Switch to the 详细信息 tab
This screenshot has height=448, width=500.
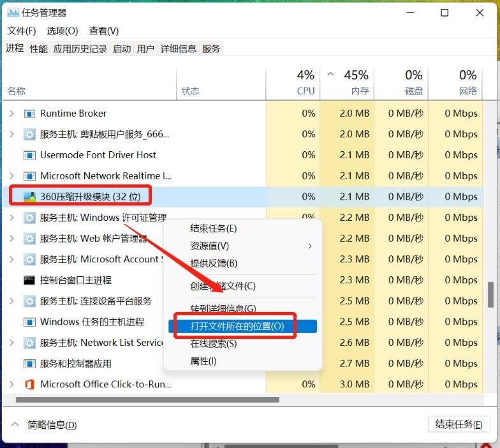pyautogui.click(x=179, y=49)
